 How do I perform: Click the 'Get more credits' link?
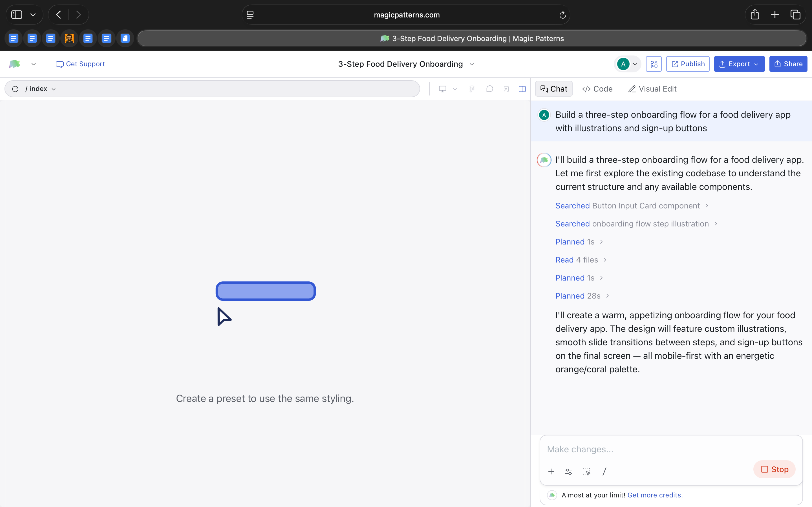point(655,495)
